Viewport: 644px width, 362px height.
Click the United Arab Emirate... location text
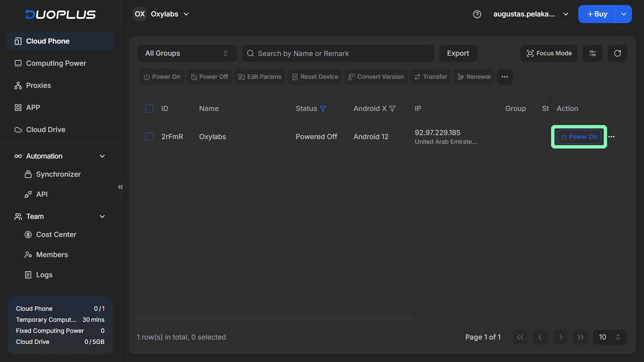pyautogui.click(x=446, y=142)
